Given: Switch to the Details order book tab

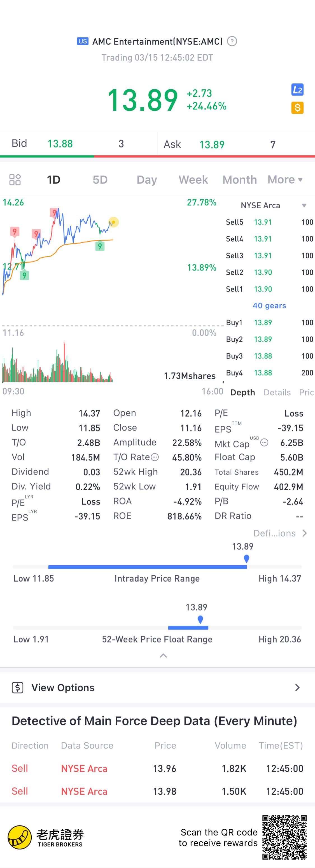Looking at the screenshot, I should (277, 392).
